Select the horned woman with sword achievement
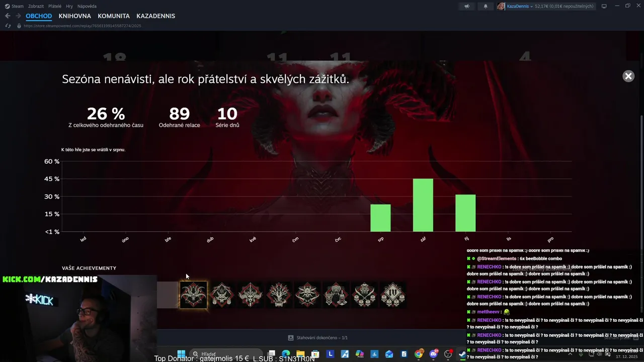Viewport: 644px width, 362px height. [250, 295]
